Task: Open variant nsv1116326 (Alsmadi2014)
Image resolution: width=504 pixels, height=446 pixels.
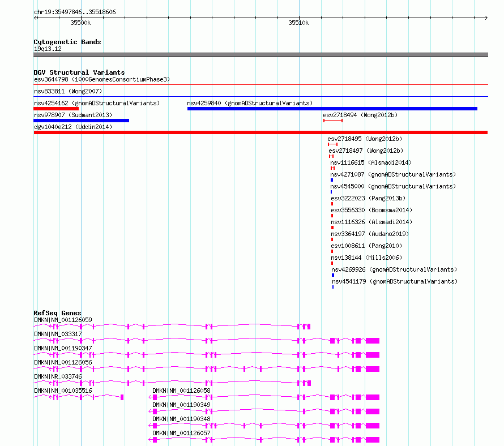Action: coord(371,222)
